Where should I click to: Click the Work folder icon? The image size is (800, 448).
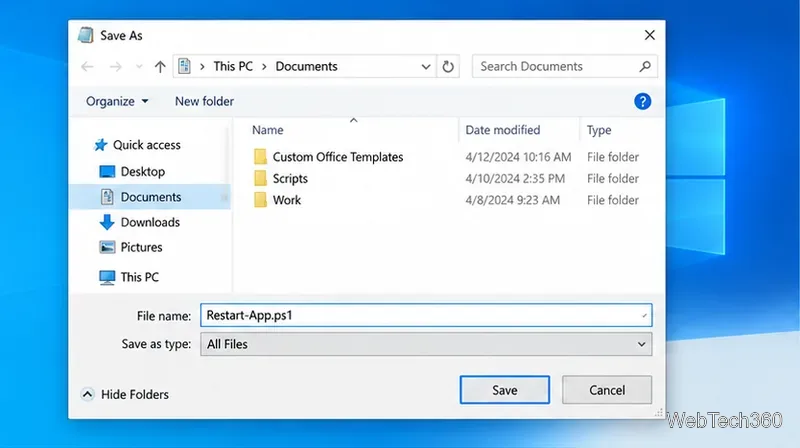coord(260,200)
